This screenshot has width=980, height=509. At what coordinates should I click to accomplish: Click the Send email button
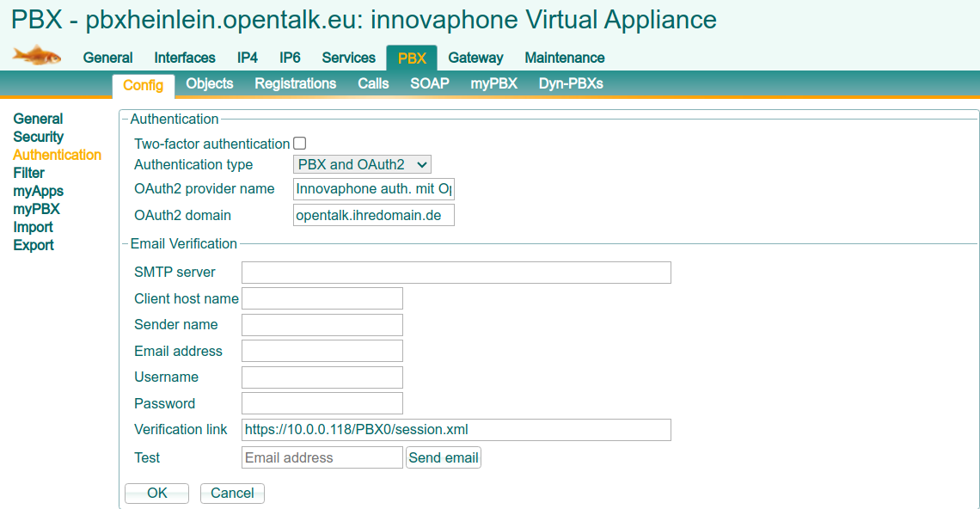pyautogui.click(x=443, y=457)
